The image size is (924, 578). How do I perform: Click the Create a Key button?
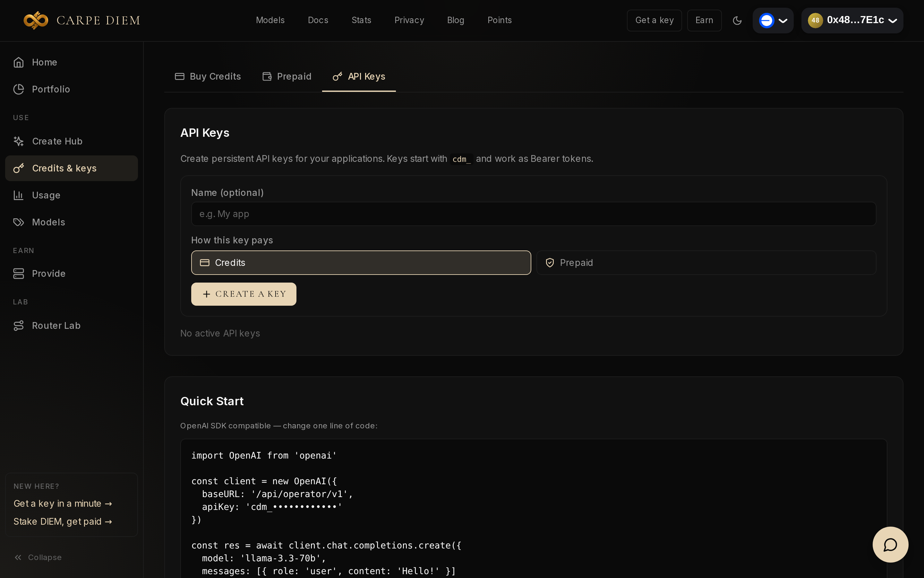coord(244,294)
